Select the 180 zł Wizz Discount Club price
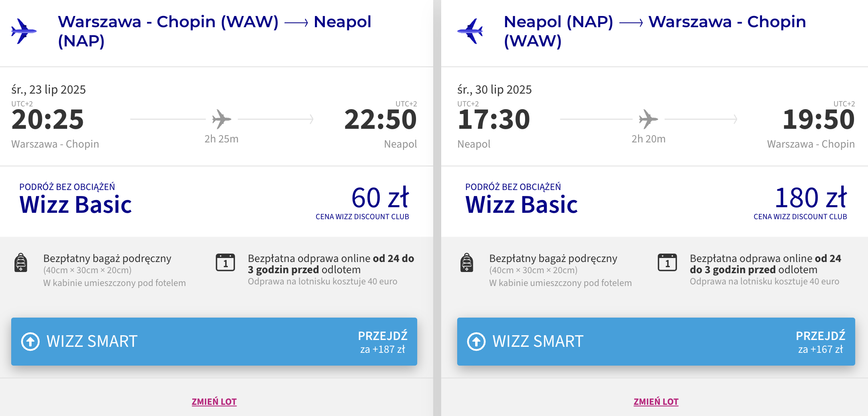The height and width of the screenshot is (416, 868). click(x=811, y=198)
